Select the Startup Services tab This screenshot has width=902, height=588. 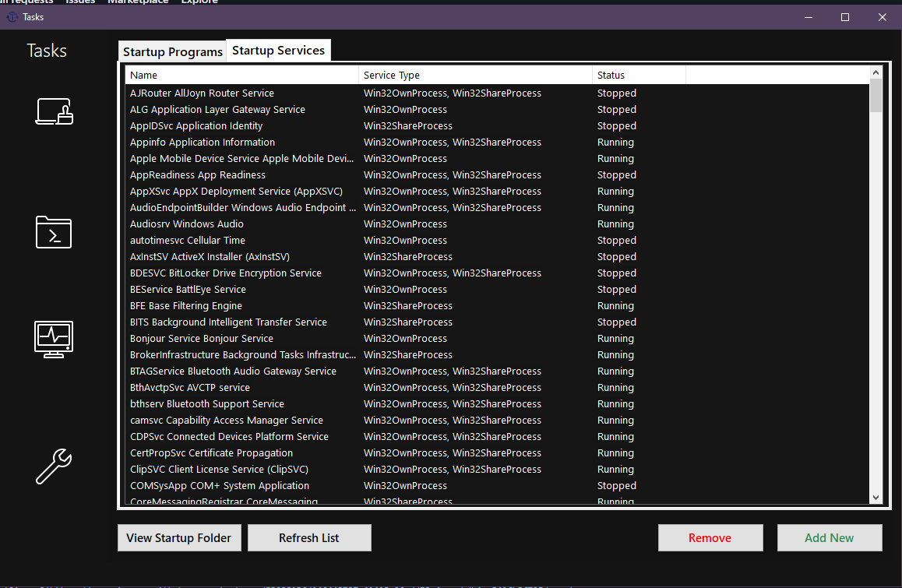pos(278,51)
